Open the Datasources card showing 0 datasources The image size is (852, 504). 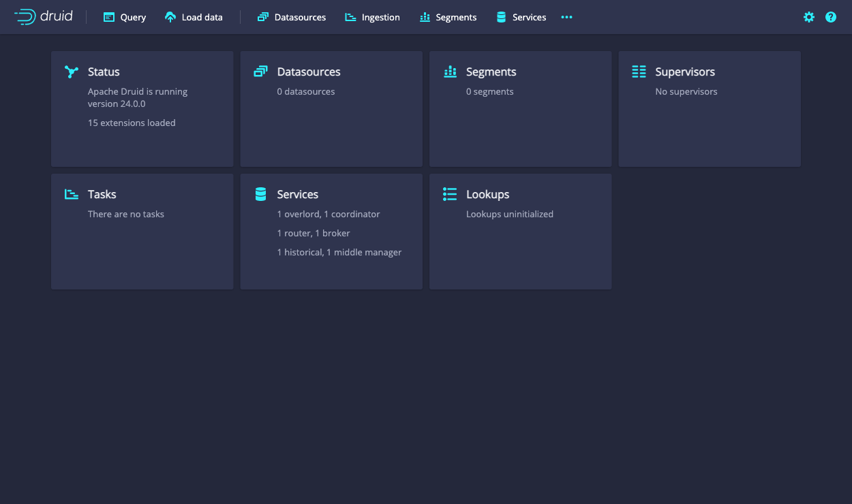coord(331,109)
